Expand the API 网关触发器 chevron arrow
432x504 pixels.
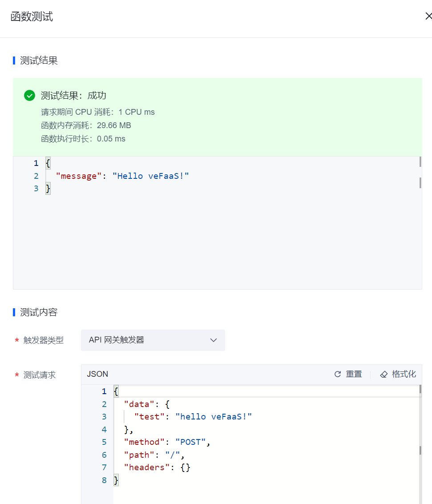[214, 340]
